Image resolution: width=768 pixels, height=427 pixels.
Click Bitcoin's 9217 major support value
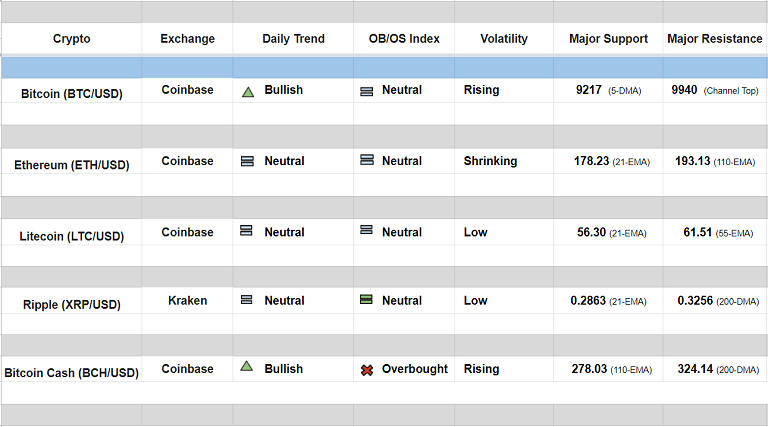pos(589,90)
